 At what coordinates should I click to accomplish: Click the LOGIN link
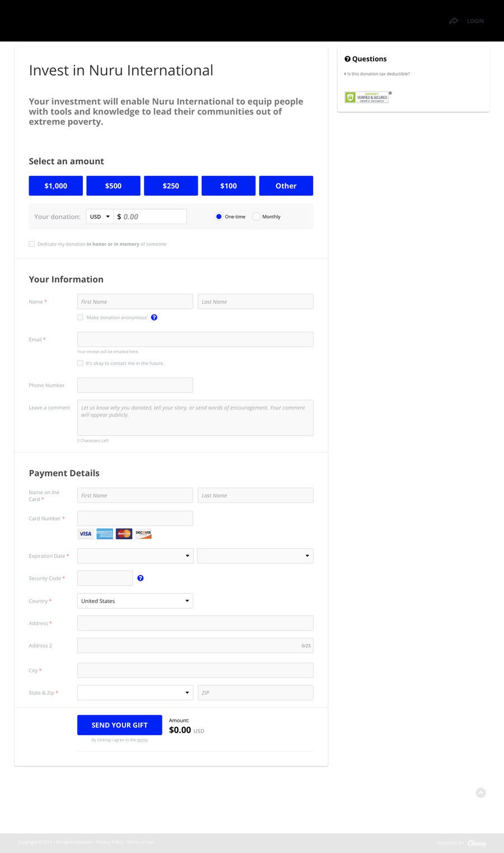click(475, 21)
